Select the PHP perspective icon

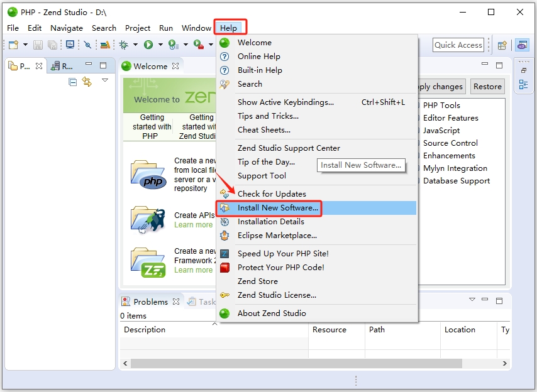tap(522, 45)
